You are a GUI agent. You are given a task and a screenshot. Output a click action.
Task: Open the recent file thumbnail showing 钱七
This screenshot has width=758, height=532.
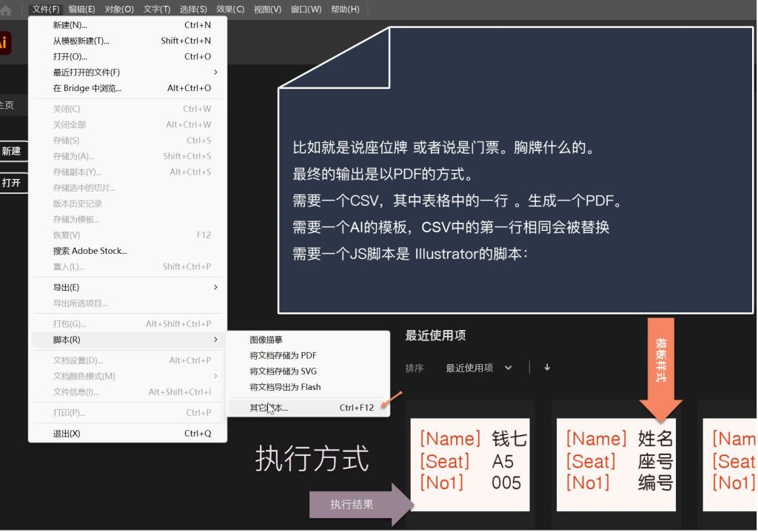[470, 462]
